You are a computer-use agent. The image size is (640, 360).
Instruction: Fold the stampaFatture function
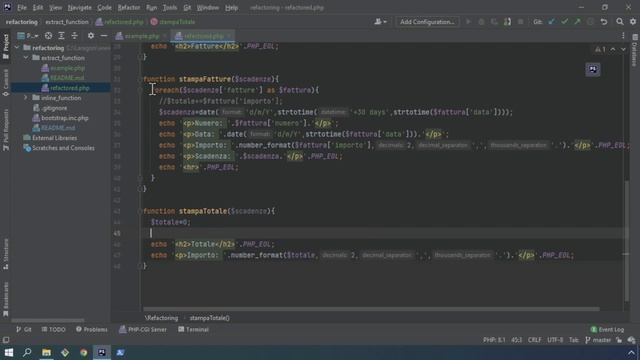point(140,79)
